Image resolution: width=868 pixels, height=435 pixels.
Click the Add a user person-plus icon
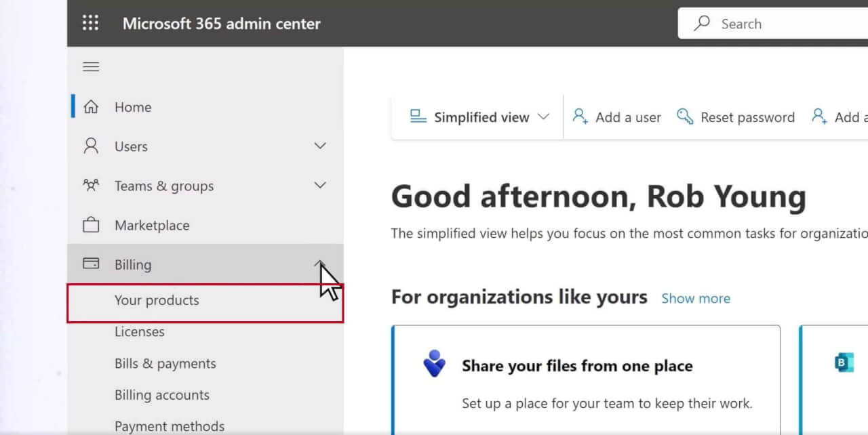coord(580,116)
